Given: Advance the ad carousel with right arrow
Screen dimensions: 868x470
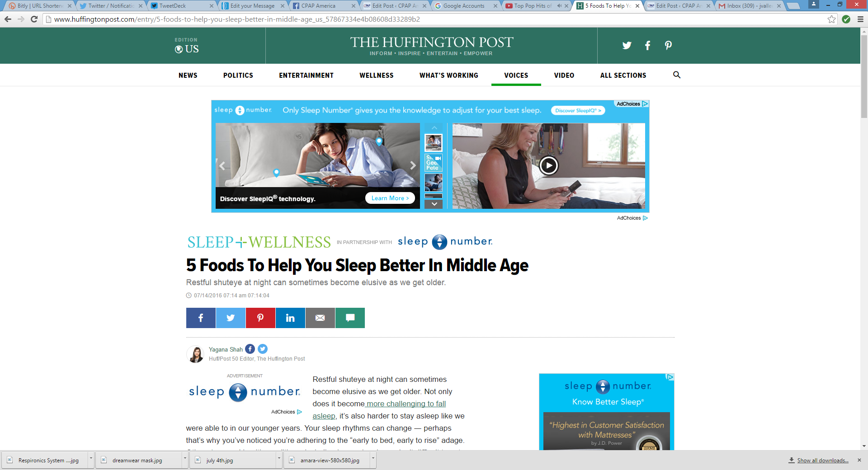Looking at the screenshot, I should pos(413,165).
